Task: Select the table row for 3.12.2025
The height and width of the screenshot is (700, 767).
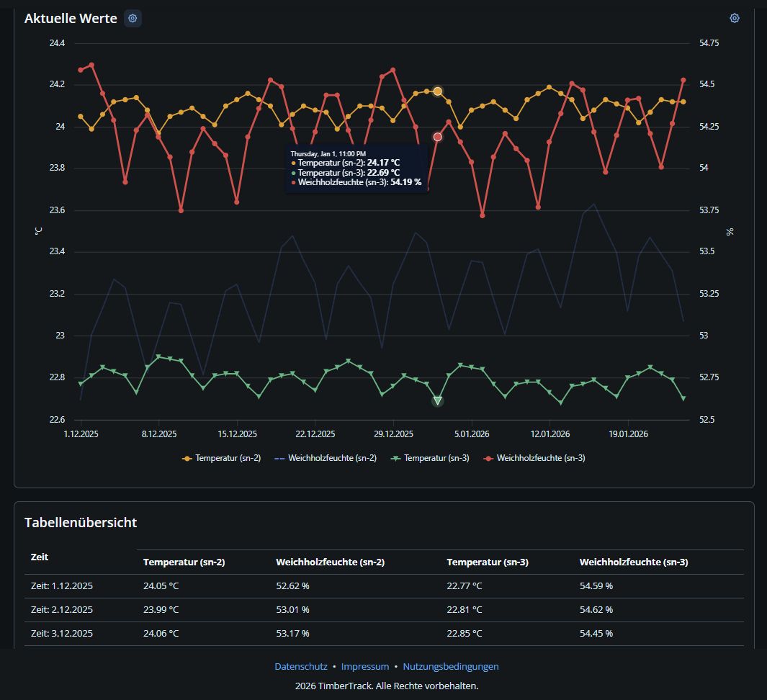Action: [x=62, y=634]
